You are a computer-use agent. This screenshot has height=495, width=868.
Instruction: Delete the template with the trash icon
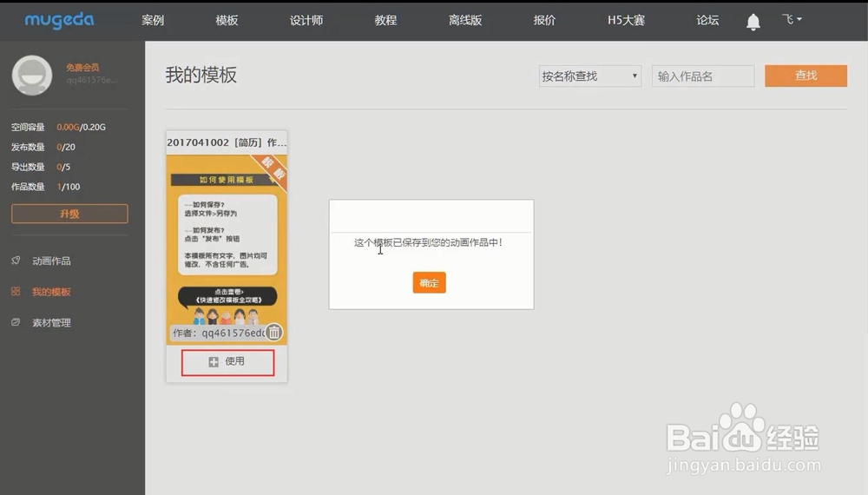point(274,333)
